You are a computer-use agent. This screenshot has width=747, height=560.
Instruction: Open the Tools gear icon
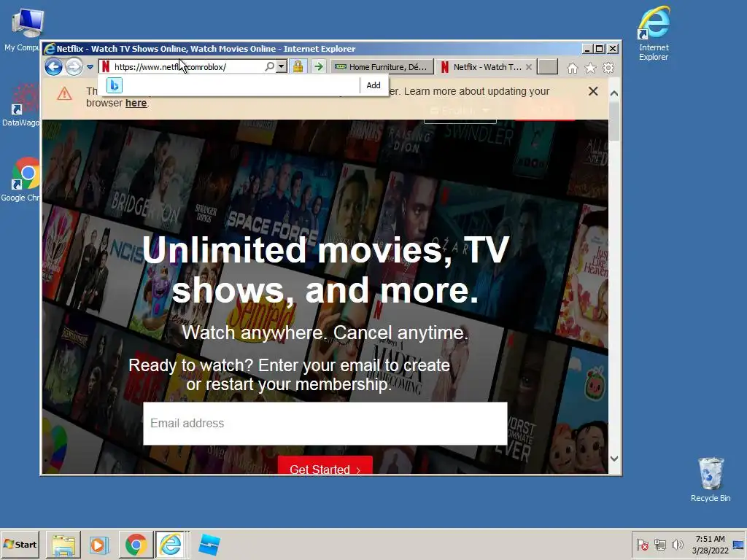pyautogui.click(x=608, y=68)
